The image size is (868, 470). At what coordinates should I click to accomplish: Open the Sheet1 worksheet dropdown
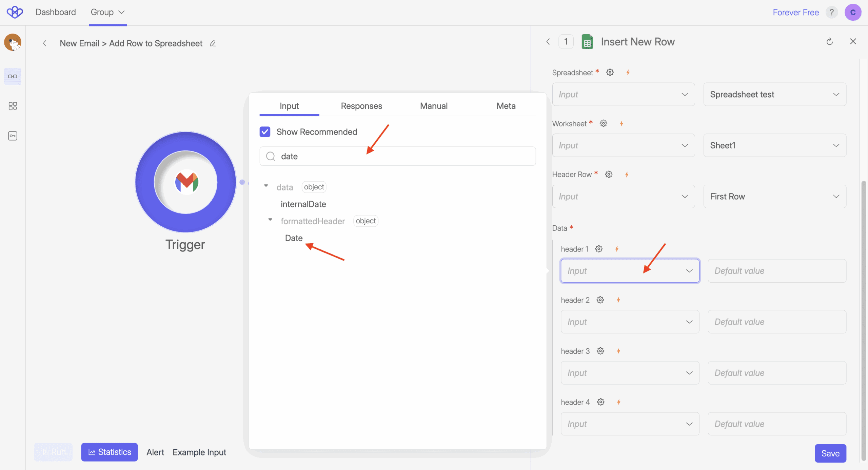(x=774, y=145)
